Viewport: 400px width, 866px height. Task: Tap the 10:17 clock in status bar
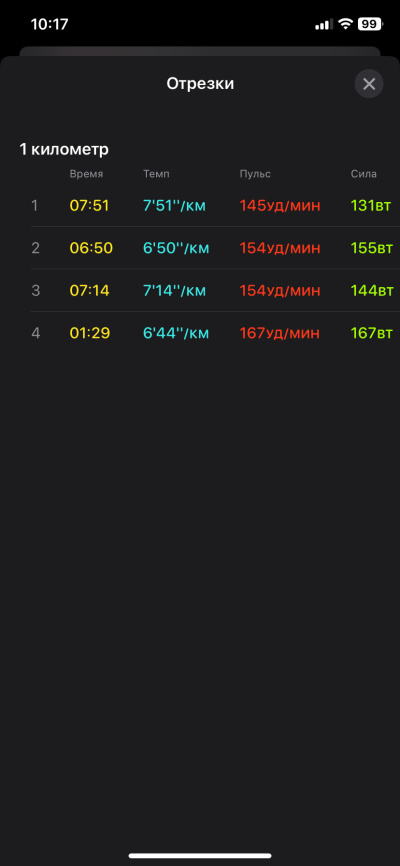click(48, 24)
